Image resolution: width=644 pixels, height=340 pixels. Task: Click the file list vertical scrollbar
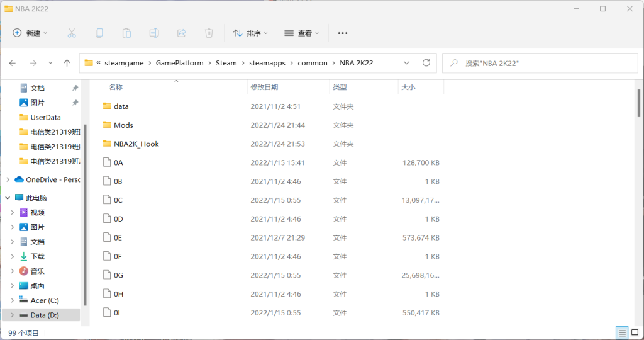[639, 103]
